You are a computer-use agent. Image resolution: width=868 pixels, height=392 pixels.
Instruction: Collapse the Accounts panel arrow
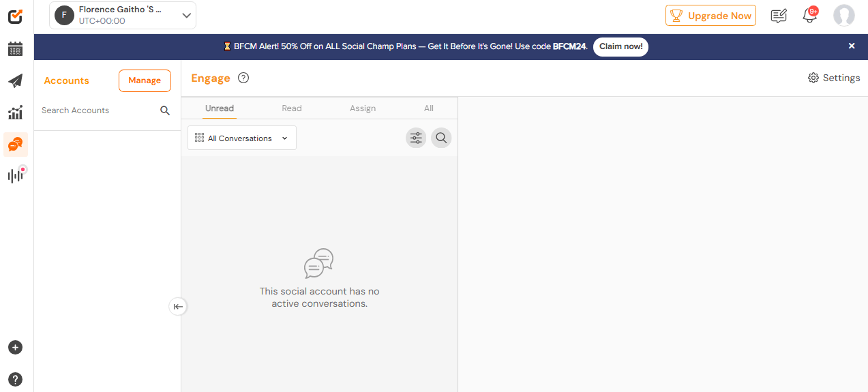point(178,307)
